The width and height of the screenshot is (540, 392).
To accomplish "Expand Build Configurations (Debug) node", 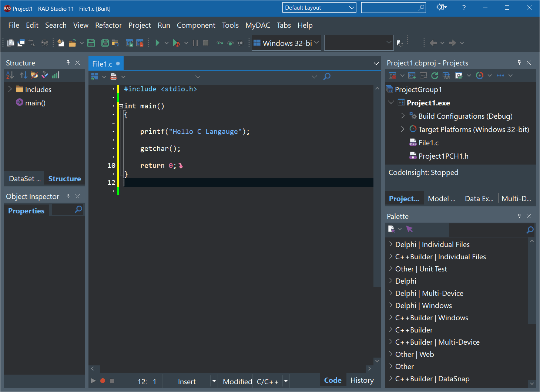I will click(403, 116).
